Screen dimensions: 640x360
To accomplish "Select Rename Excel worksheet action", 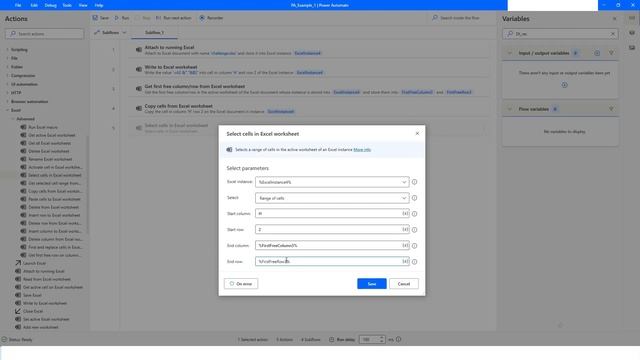I will [x=50, y=159].
